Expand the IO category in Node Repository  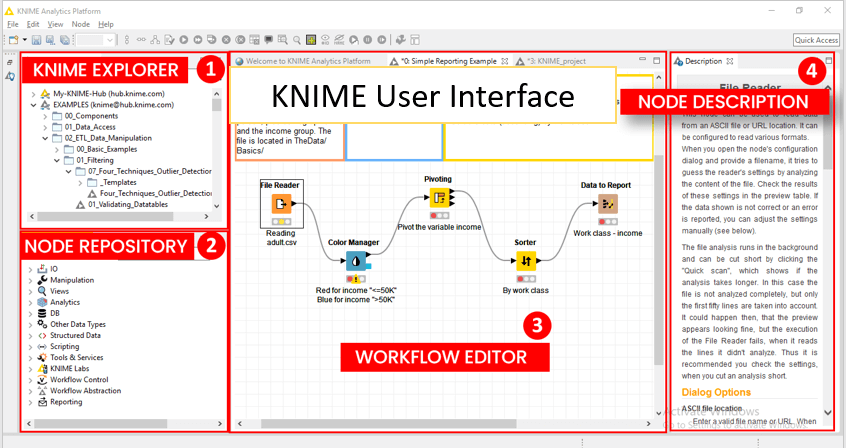pos(30,269)
